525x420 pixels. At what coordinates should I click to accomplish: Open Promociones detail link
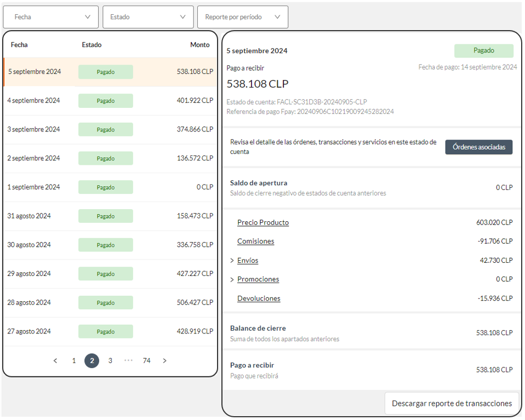(258, 279)
